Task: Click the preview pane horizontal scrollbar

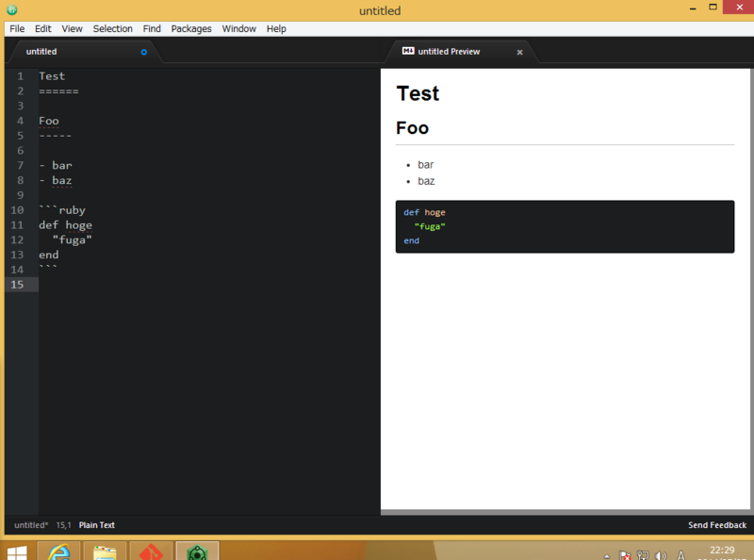Action: click(x=565, y=512)
